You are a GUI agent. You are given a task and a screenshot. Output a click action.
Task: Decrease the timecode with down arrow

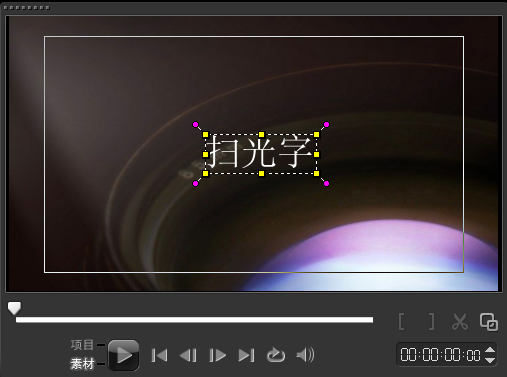click(490, 360)
